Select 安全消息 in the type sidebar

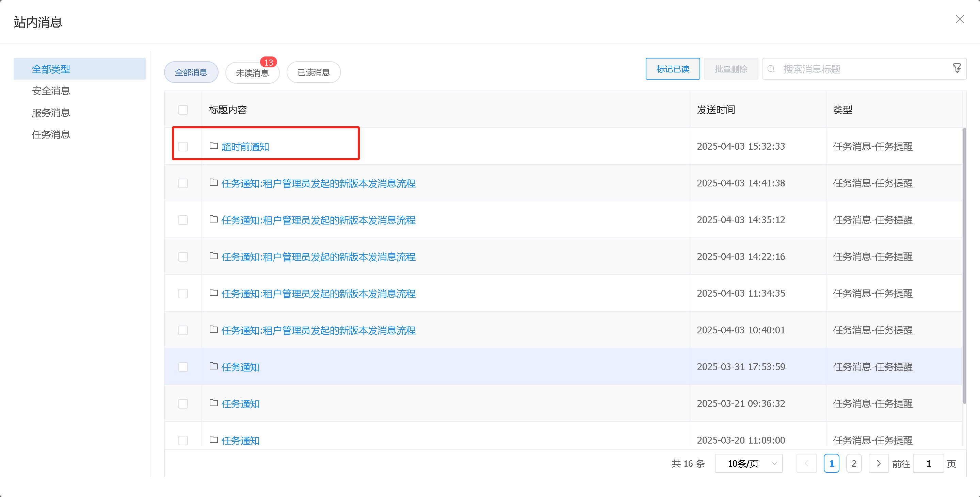click(51, 91)
